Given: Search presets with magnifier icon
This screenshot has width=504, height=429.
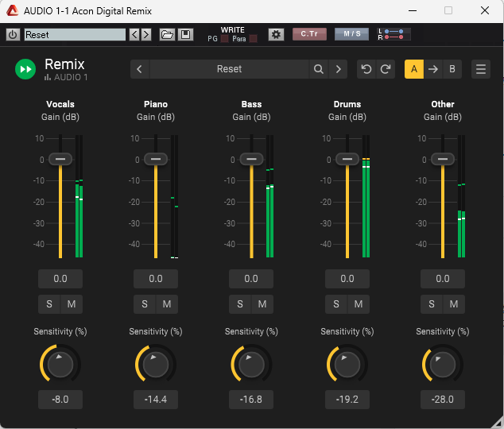Looking at the screenshot, I should 319,69.
